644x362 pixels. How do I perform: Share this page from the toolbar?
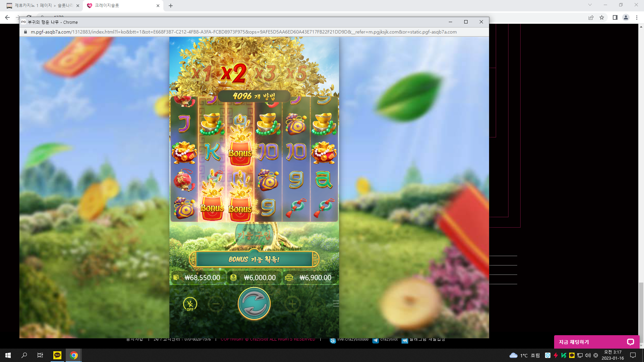coord(591,17)
